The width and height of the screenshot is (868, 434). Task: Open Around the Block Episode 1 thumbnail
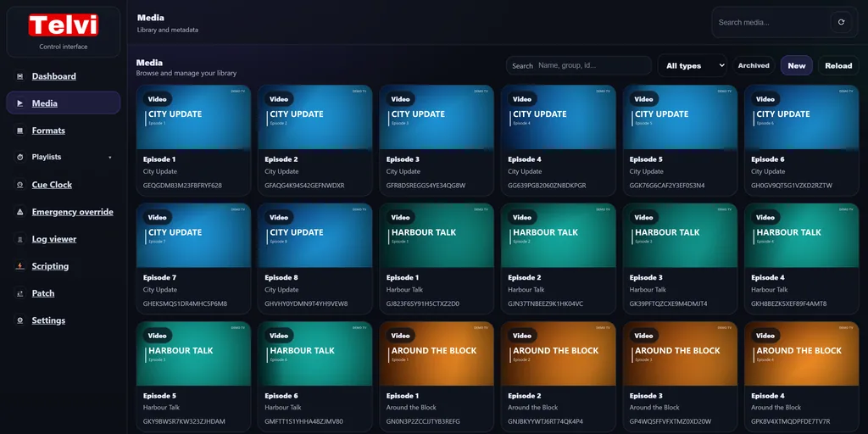tap(437, 353)
